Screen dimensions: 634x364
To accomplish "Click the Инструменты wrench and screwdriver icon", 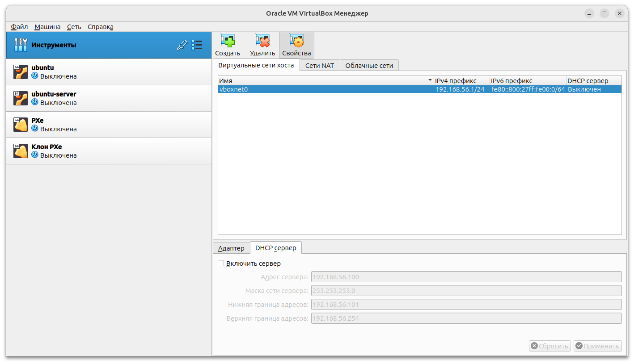I will (x=21, y=45).
